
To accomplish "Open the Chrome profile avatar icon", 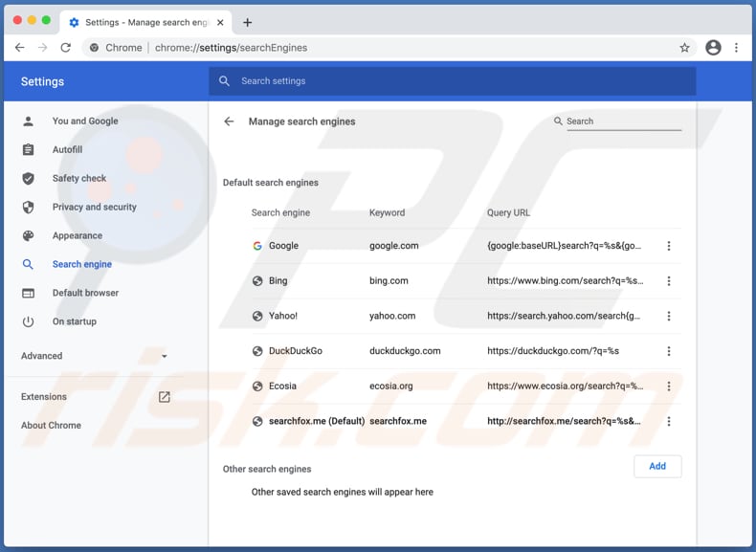I will 713,48.
